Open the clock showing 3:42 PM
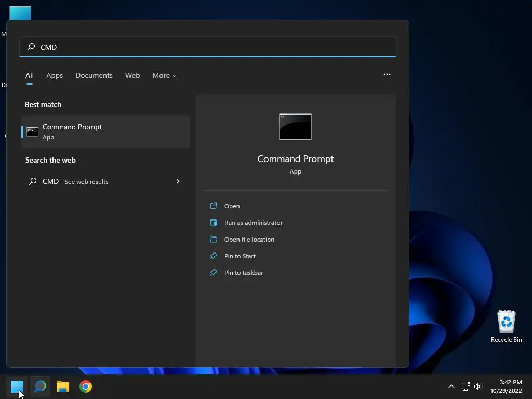Image resolution: width=532 pixels, height=399 pixels. pos(510,382)
